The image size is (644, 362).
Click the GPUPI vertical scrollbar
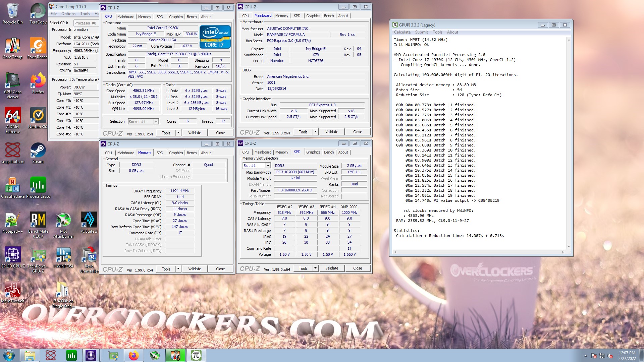coord(569,143)
